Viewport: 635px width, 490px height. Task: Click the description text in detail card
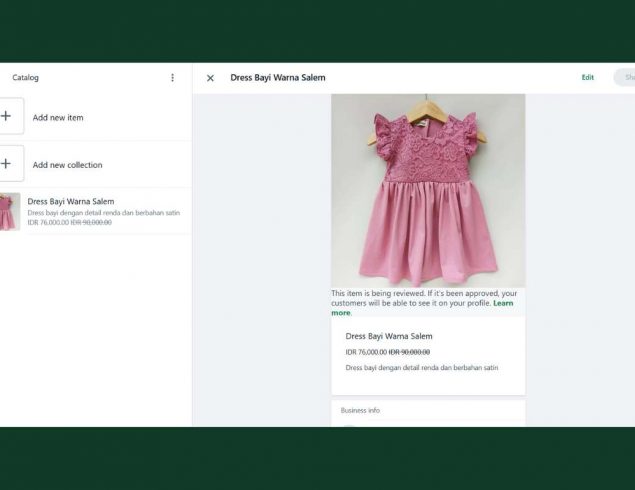pyautogui.click(x=422, y=368)
